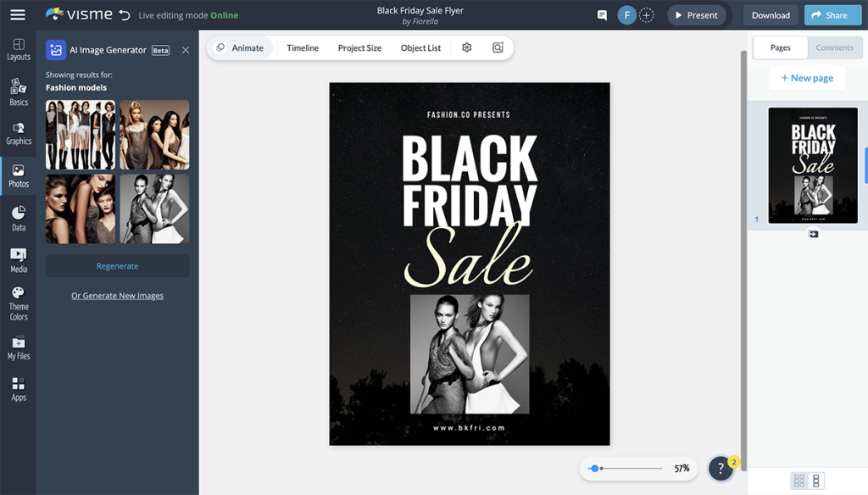Open the Data panel
The width and height of the screenshot is (868, 495).
(x=18, y=219)
